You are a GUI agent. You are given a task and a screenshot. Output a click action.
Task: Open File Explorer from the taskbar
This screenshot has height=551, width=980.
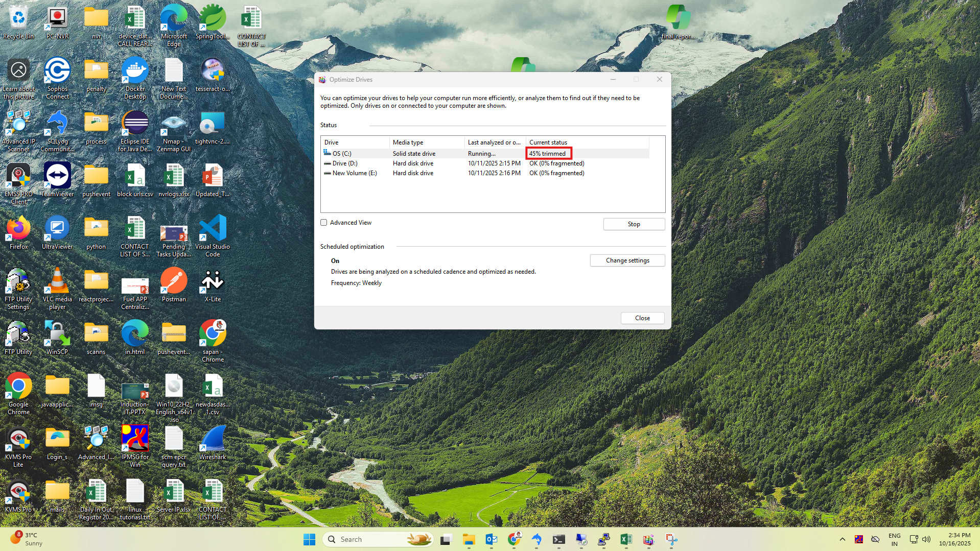click(x=469, y=539)
